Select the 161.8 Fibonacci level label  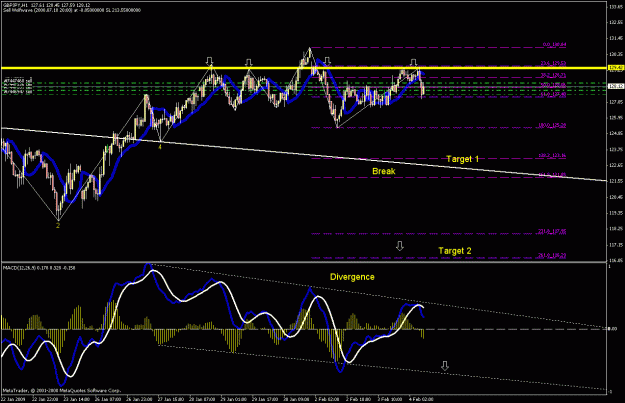[x=552, y=175]
